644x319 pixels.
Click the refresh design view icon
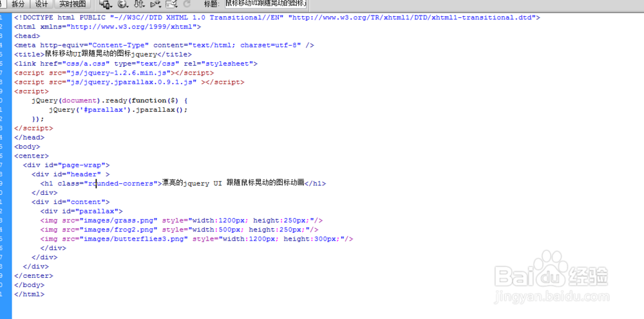click(187, 5)
